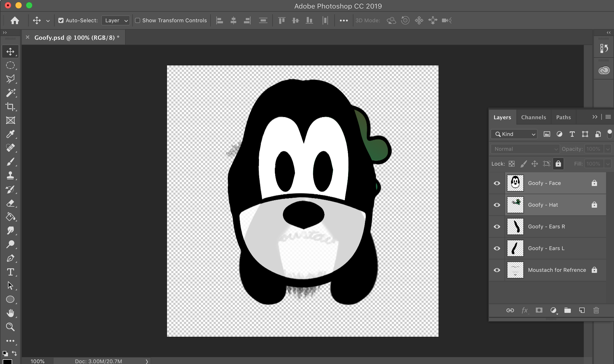The image size is (614, 364).
Task: Open the align and distribute more options
Action: pyautogui.click(x=344, y=20)
